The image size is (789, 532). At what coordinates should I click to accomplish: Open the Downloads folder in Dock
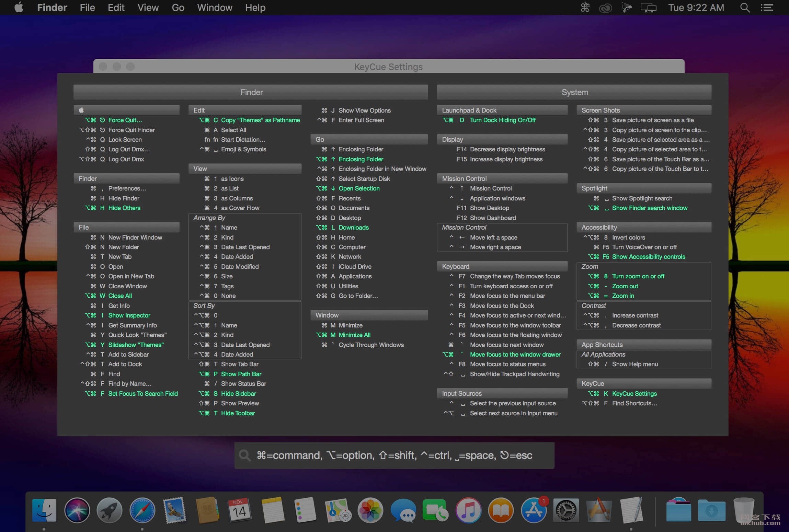pyautogui.click(x=711, y=510)
